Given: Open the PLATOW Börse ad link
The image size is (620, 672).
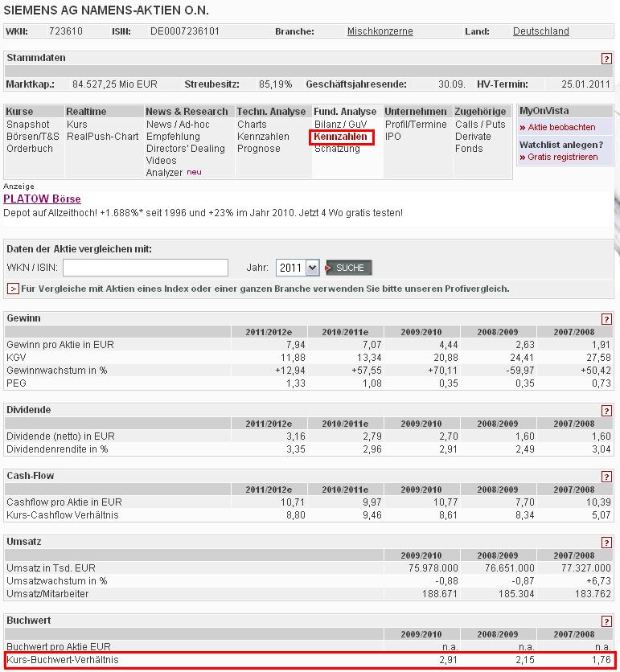Looking at the screenshot, I should coord(42,199).
